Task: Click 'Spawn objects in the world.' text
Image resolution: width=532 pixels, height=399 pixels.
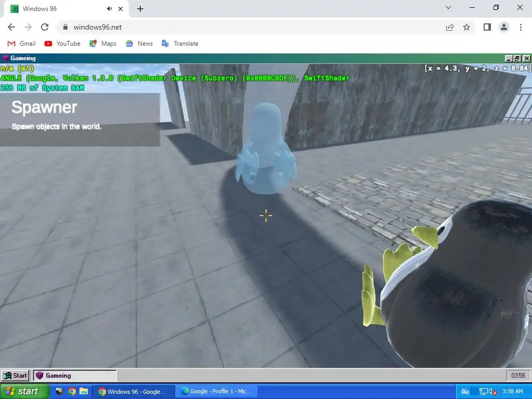Action: [57, 127]
